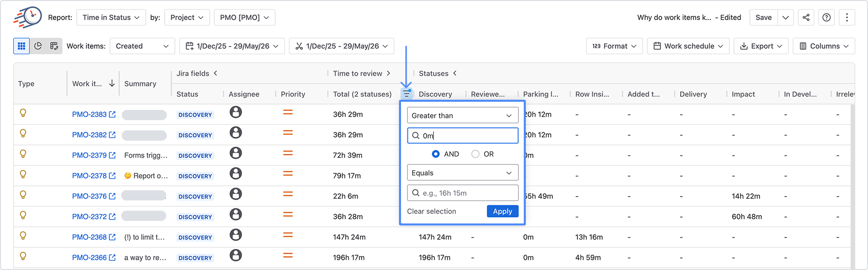
Task: Click the Assignee column header
Action: pos(244,94)
